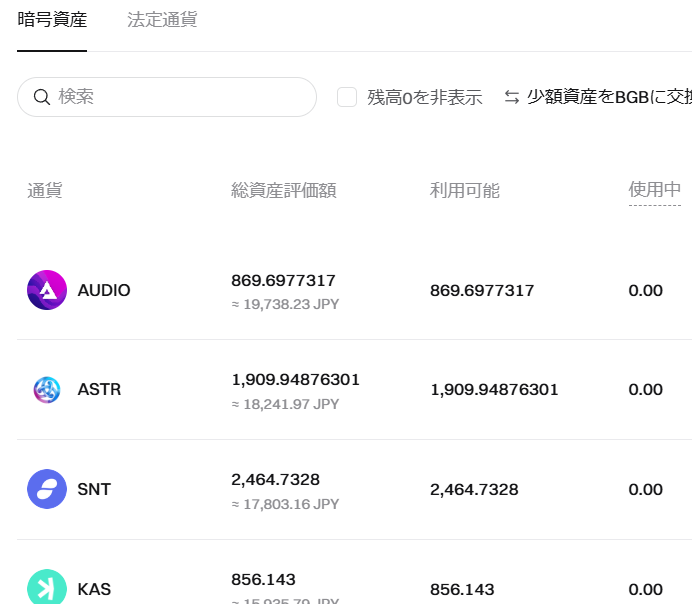The width and height of the screenshot is (692, 604).
Task: Click the ≈ 17,803.16 JPY valuation
Action: [x=286, y=504]
